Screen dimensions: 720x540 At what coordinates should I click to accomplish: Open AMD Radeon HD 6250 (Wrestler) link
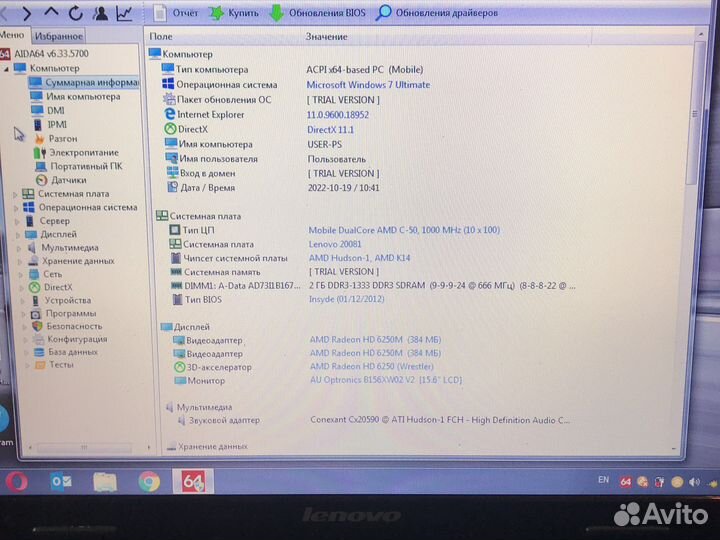pos(371,366)
